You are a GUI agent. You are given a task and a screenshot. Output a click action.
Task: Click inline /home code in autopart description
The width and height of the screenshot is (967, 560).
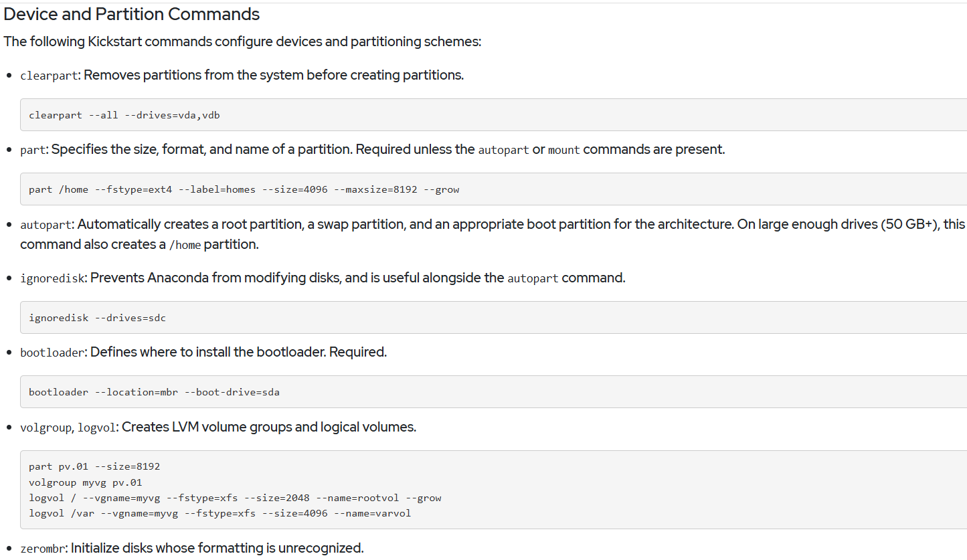[185, 246]
